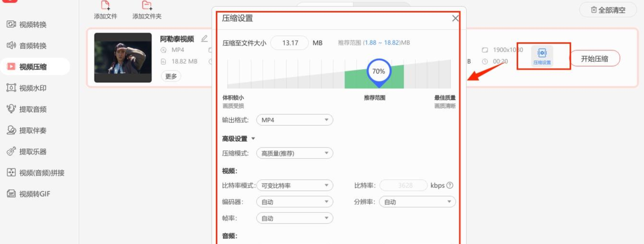Click the 更多 button under the video
The image size is (644, 244).
pyautogui.click(x=171, y=76)
